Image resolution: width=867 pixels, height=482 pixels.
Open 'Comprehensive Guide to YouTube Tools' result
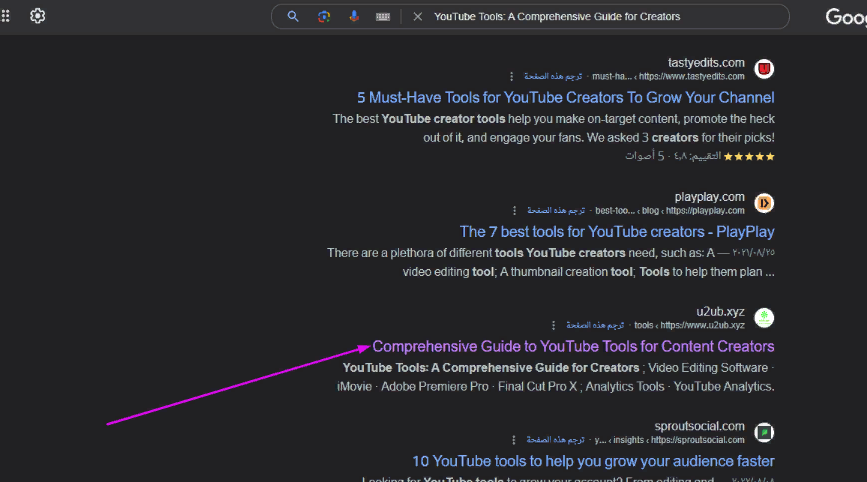[x=573, y=347]
